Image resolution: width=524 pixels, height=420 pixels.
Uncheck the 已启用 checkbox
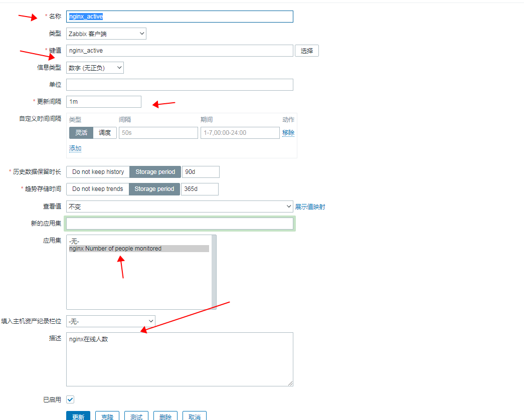[70, 399]
